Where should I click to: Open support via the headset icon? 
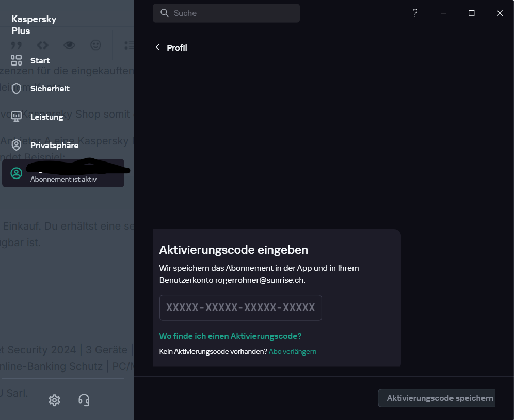(84, 400)
